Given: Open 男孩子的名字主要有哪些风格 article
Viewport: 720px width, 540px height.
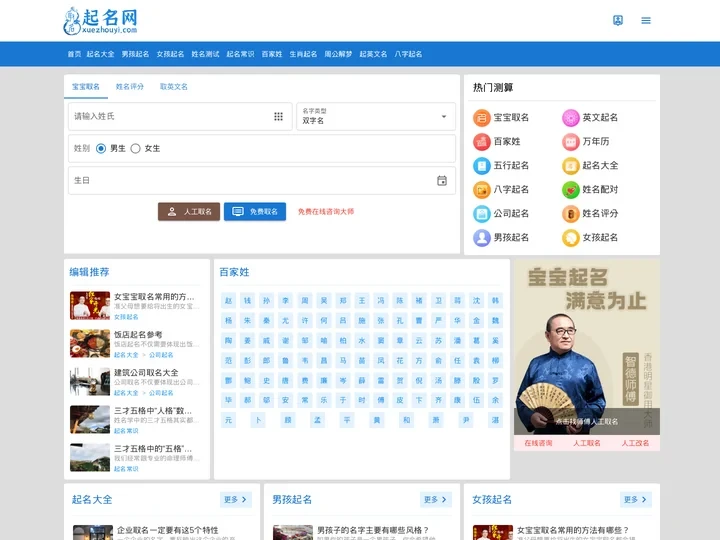Looking at the screenshot, I should [x=373, y=530].
